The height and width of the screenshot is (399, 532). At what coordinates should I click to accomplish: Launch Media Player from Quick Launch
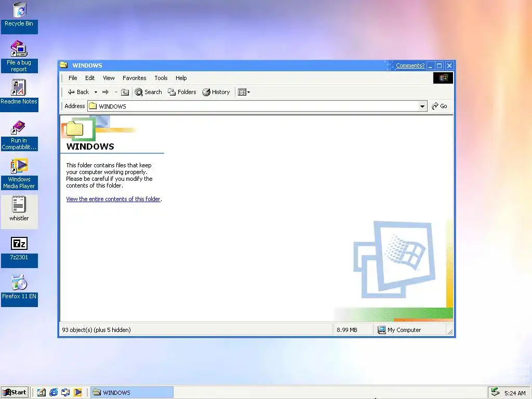click(78, 393)
